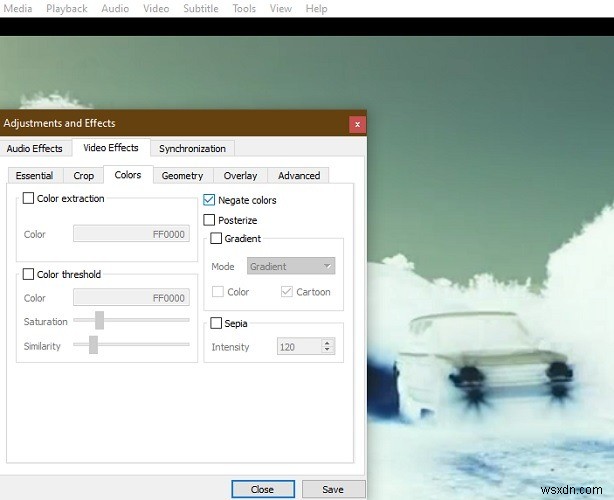Click the Saturation slider handle
The width and height of the screenshot is (614, 500).
[x=99, y=320]
